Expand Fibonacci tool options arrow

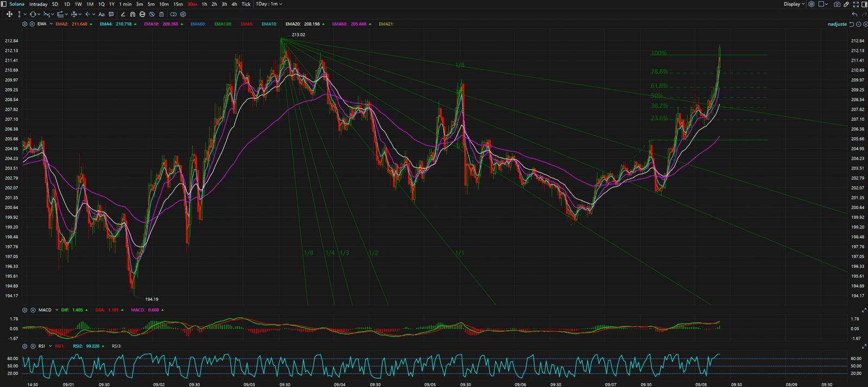66,14
